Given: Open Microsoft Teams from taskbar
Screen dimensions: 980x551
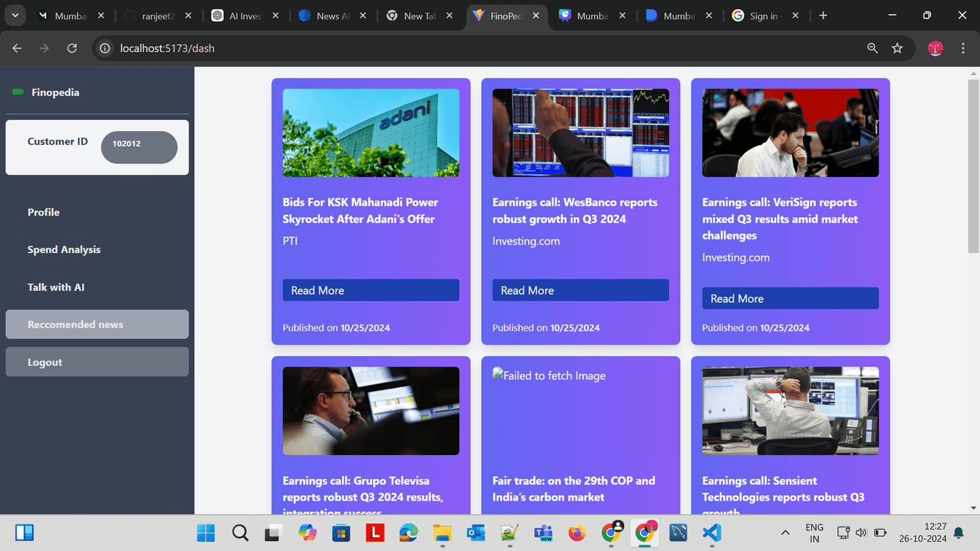Looking at the screenshot, I should [543, 533].
